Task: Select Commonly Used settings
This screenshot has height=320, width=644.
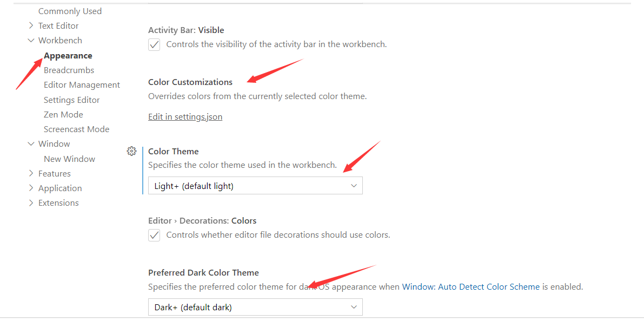Action: (70, 11)
